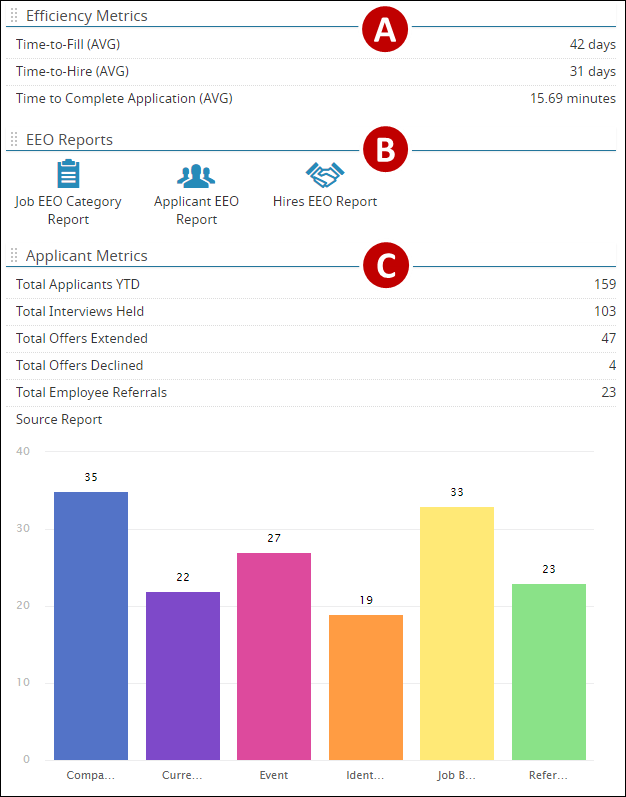Click the Total Employee Referrals value
This screenshot has height=797, width=626.
pyautogui.click(x=609, y=392)
